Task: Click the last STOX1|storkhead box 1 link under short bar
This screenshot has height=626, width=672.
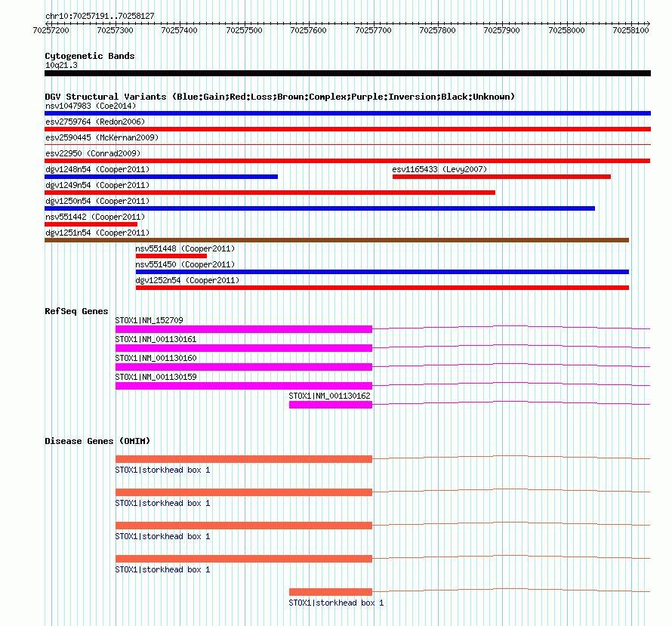Action: (337, 603)
